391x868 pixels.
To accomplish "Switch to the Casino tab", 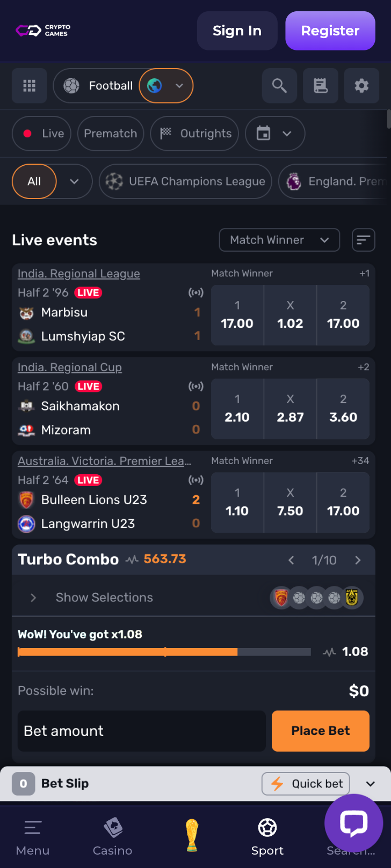I will [113, 837].
